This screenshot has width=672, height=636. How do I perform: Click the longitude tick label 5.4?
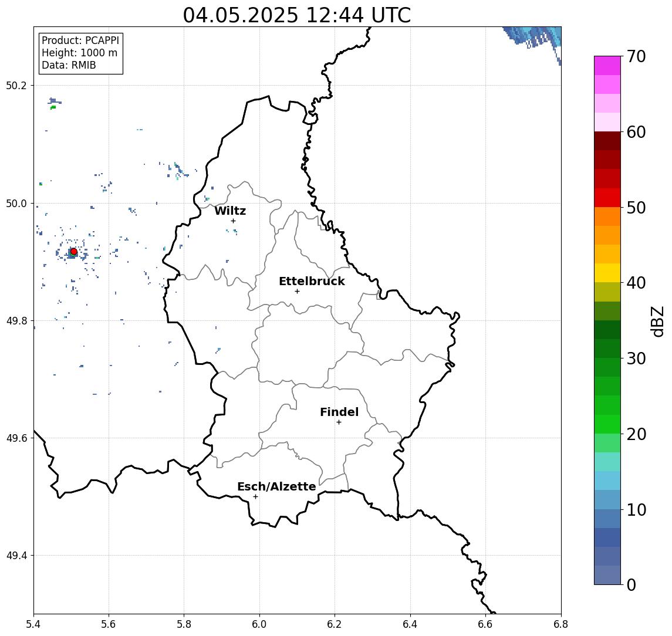tap(33, 624)
